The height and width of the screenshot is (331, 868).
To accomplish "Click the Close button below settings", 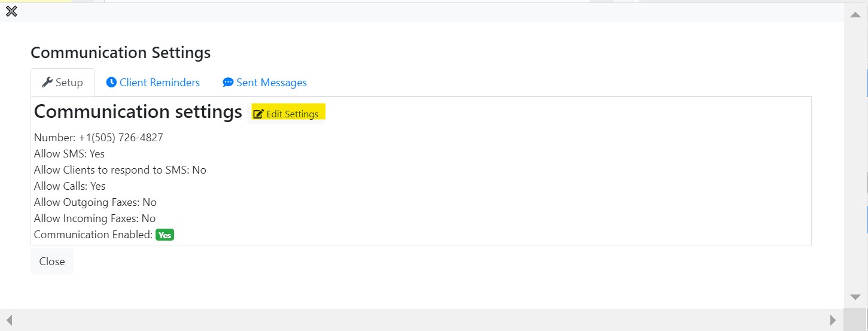I will pyautogui.click(x=52, y=262).
